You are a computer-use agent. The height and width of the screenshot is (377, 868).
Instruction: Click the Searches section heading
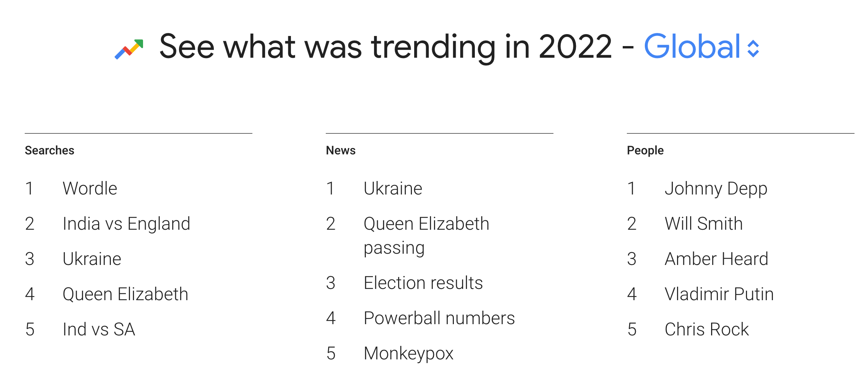49,151
